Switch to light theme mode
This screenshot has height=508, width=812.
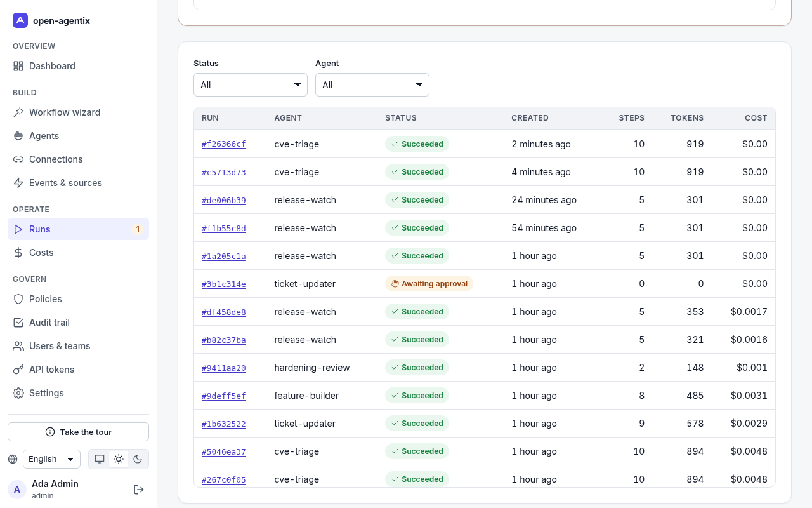coord(119,459)
